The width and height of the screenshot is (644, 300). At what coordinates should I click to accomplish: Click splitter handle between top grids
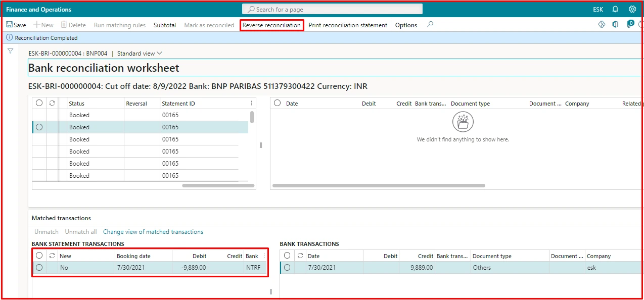(x=261, y=145)
